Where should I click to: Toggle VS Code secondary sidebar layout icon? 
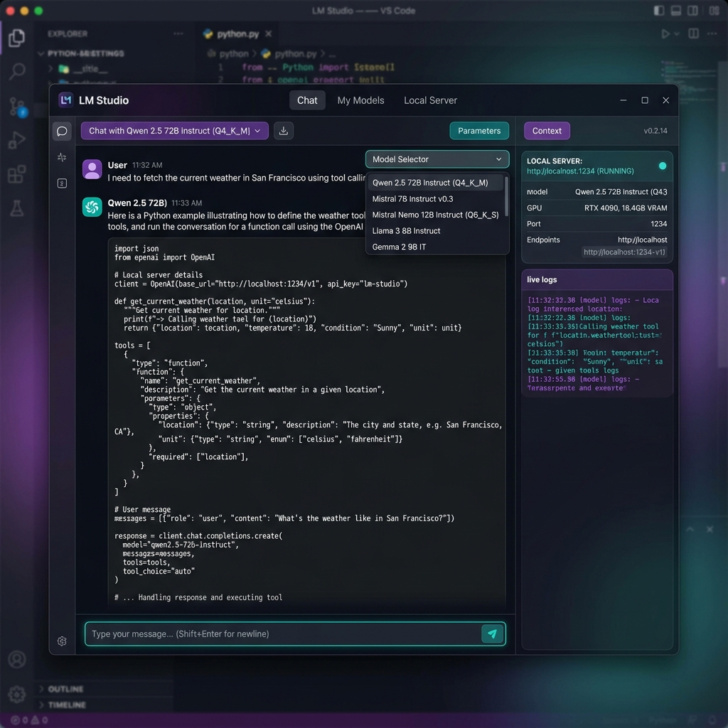coord(692,11)
